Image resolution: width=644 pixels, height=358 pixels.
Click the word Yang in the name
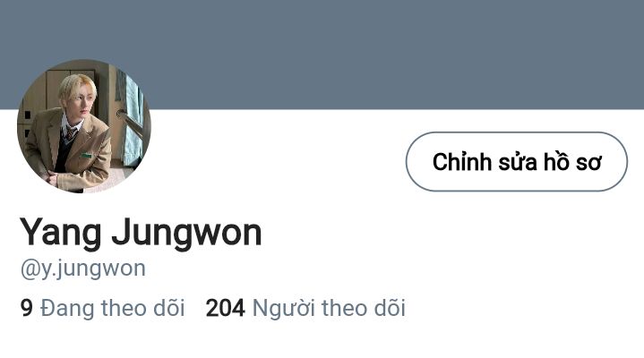coord(60,234)
